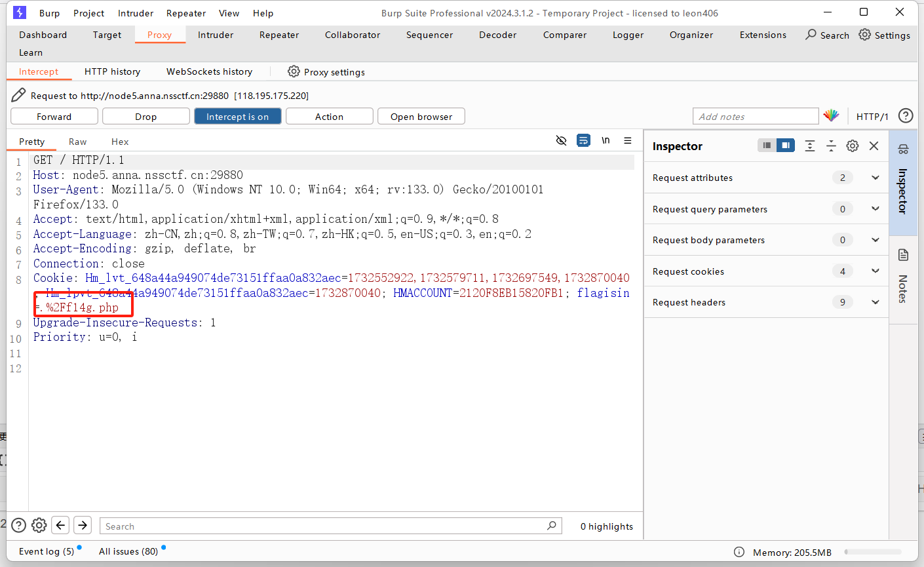Click Inspector expand all sections icon
Screen dimensions: 924x567
[810, 146]
